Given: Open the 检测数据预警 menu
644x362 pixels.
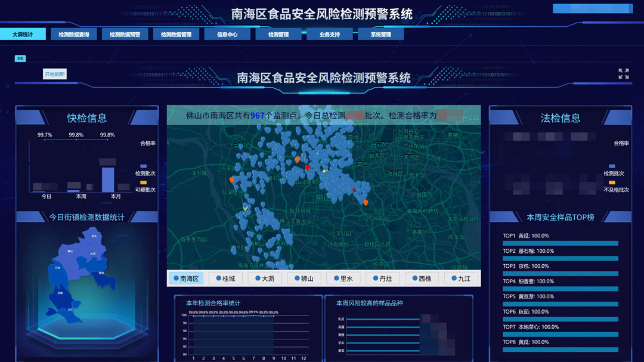Looking at the screenshot, I should click(x=125, y=35).
